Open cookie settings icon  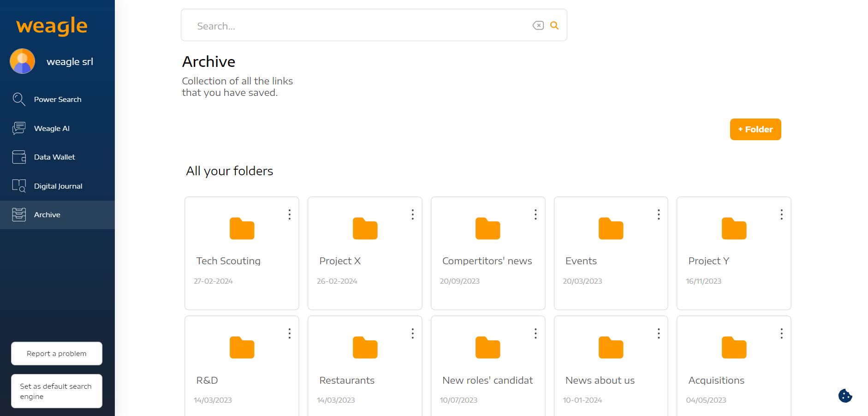845,396
